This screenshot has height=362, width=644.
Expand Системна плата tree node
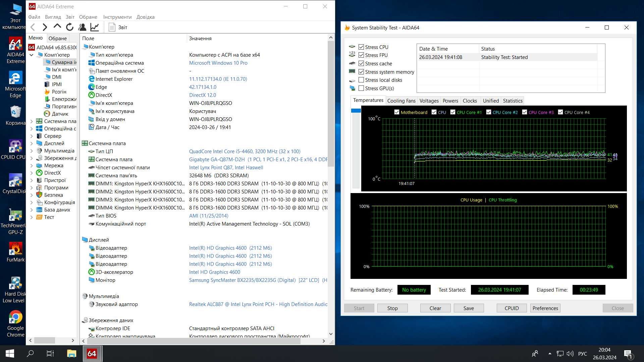pyautogui.click(x=32, y=121)
